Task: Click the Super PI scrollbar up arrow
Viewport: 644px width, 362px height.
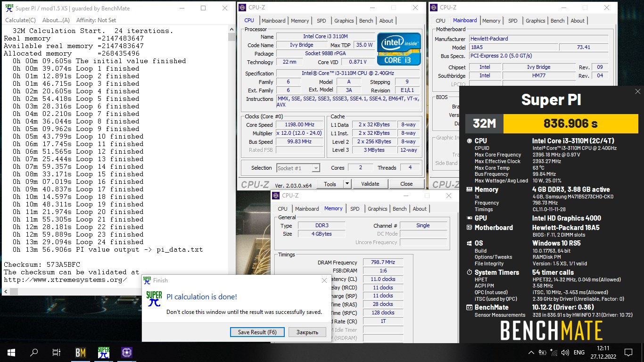Action: click(231, 30)
